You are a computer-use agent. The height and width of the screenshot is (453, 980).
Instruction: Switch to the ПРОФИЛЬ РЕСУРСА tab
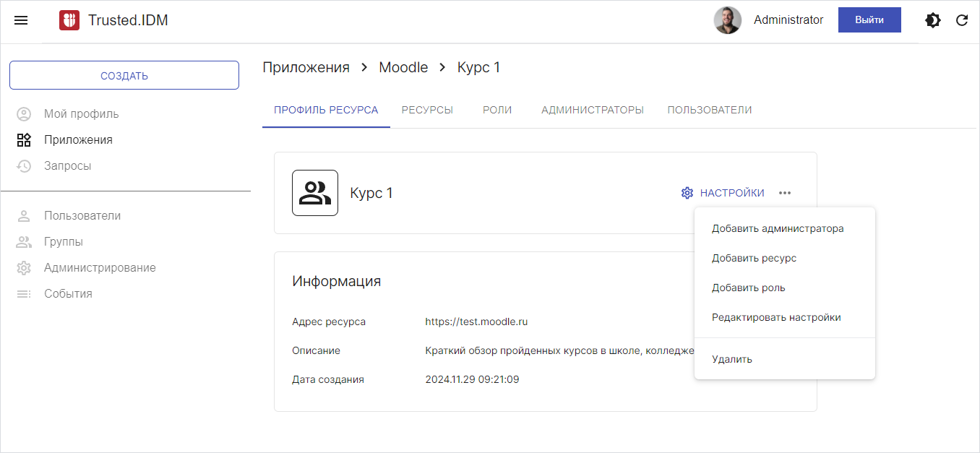[326, 111]
